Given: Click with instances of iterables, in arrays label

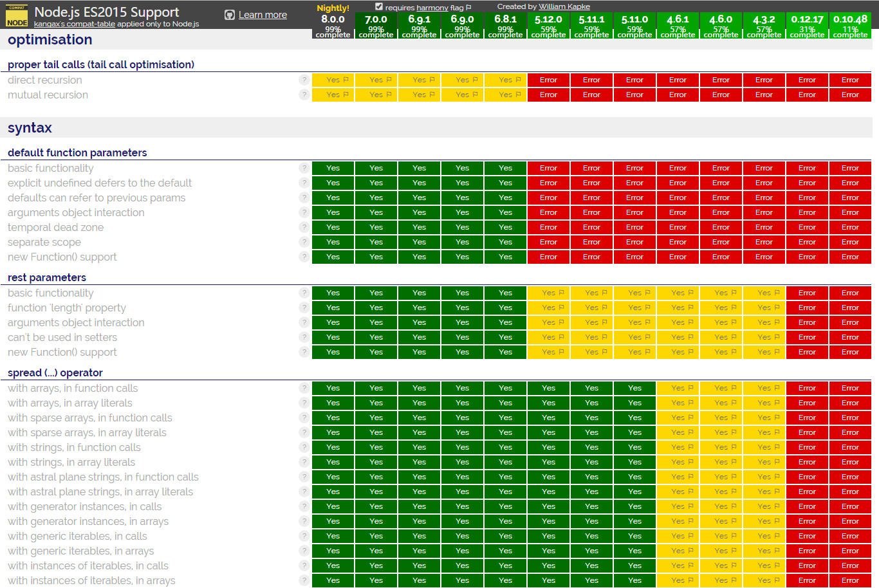Looking at the screenshot, I should point(91,580).
